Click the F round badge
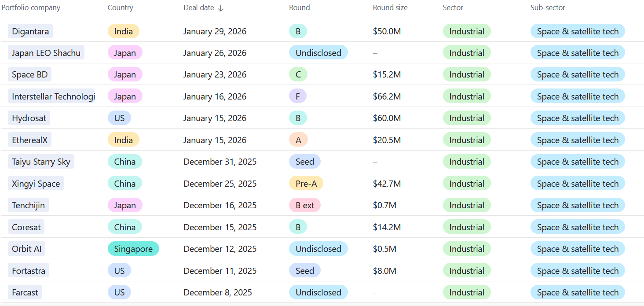Viewport: 644px width, 306px height. (298, 96)
